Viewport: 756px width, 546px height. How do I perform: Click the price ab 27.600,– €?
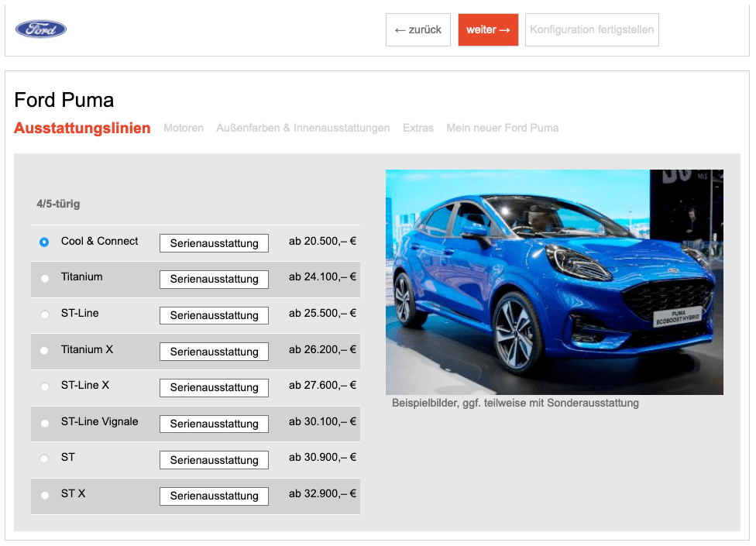[322, 385]
